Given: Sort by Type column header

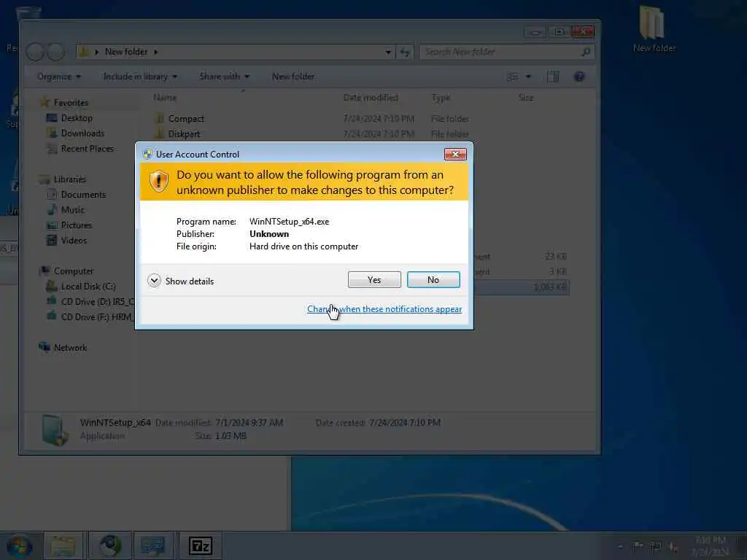Looking at the screenshot, I should (x=441, y=98).
